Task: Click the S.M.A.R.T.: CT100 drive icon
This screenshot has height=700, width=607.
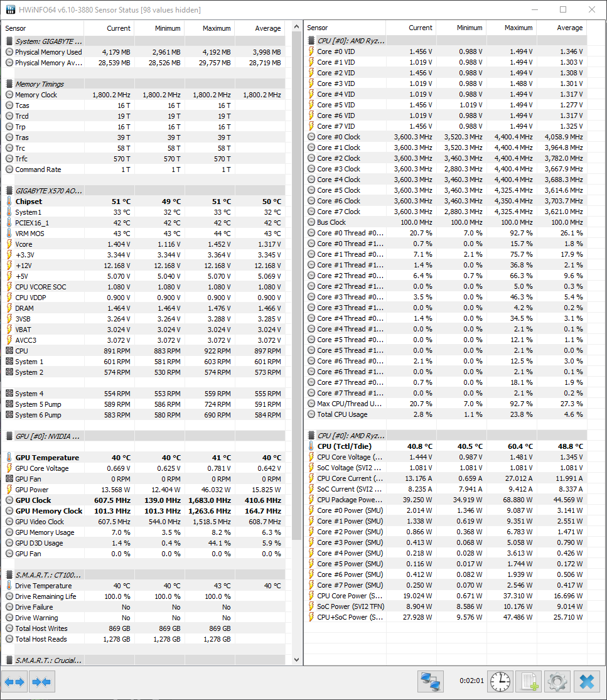Action: coord(9,575)
